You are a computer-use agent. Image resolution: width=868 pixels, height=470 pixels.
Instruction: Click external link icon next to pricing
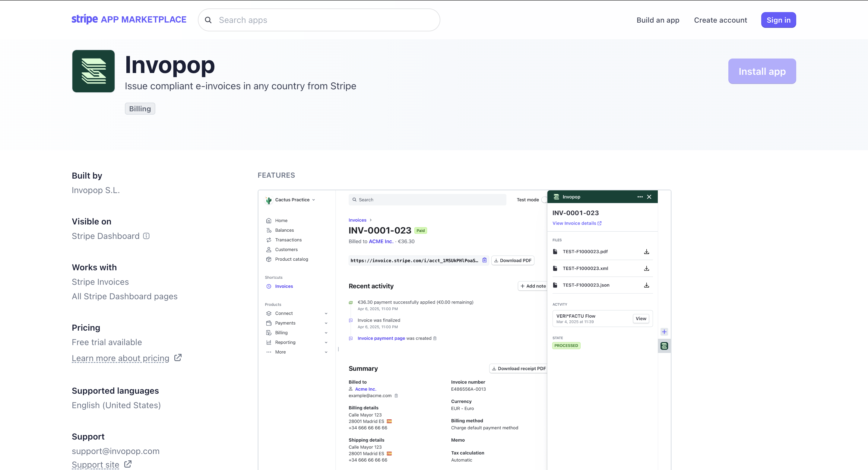coord(178,357)
